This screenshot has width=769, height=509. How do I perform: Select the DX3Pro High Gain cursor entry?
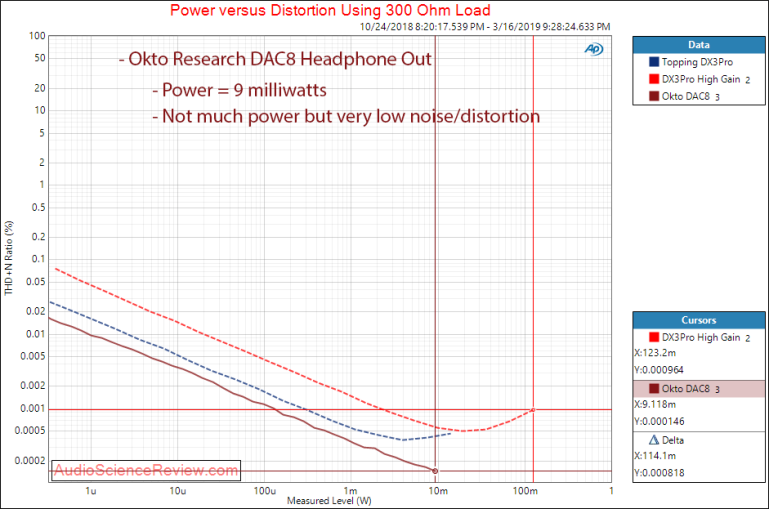tap(698, 337)
